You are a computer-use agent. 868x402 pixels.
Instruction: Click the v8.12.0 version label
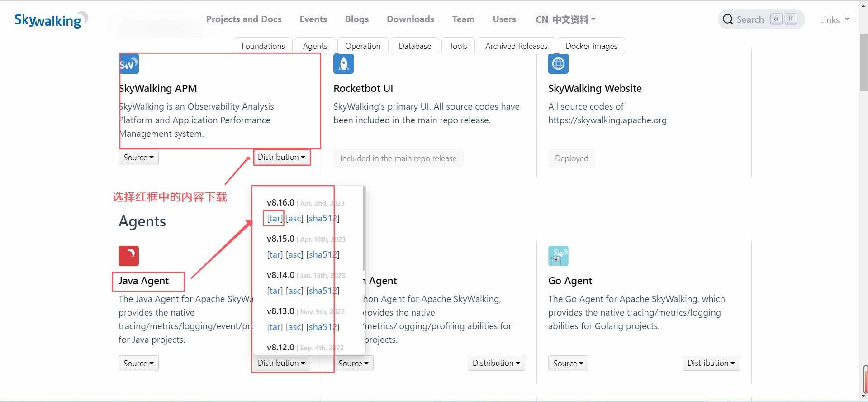pos(280,347)
